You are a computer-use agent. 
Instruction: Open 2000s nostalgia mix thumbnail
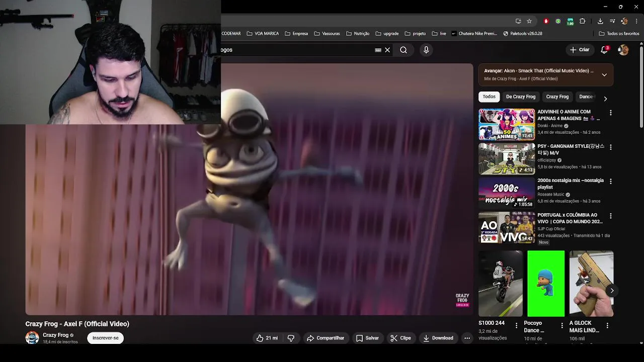pyautogui.click(x=507, y=193)
